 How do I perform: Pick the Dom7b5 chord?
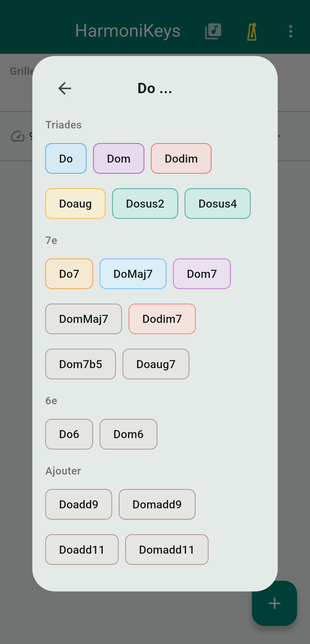[x=80, y=364]
